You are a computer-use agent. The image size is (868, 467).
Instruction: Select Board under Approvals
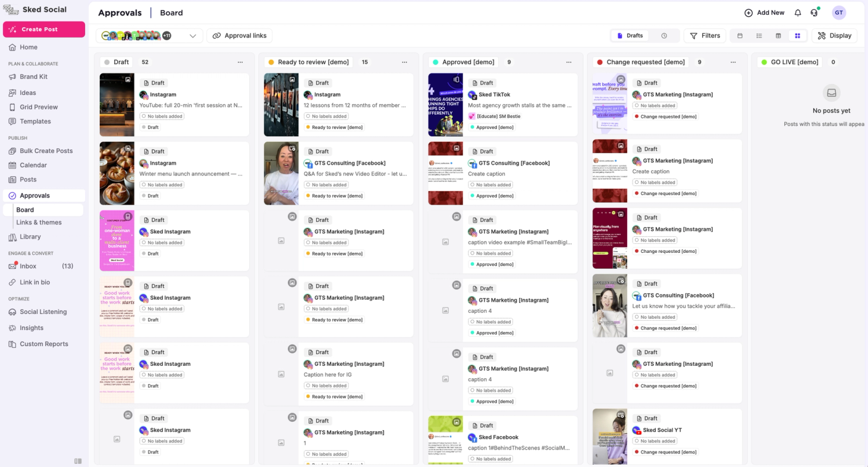tap(43, 210)
